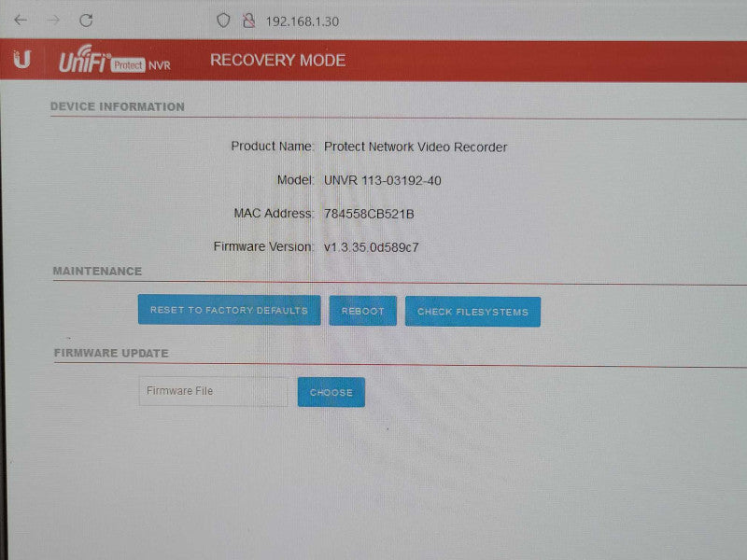
Task: Click the UniFi Protect NVR logo
Action: pos(114,60)
